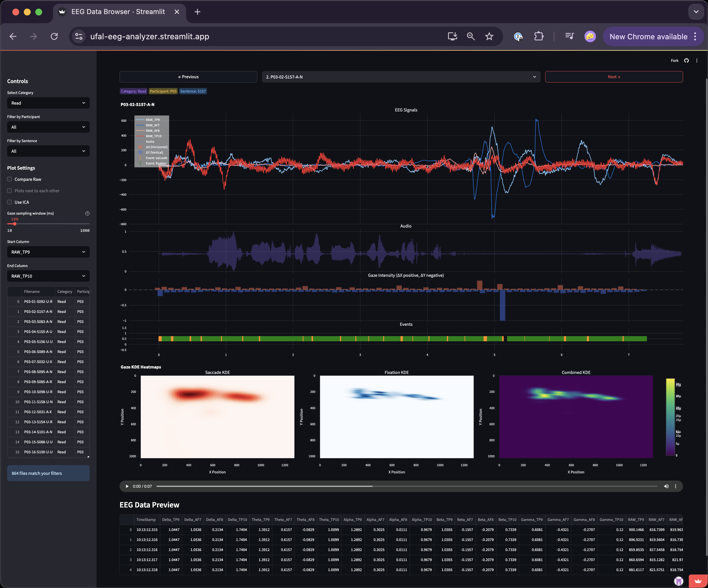
Task: Open the file selector showing P03-02-S157-A-N
Action: (x=401, y=77)
